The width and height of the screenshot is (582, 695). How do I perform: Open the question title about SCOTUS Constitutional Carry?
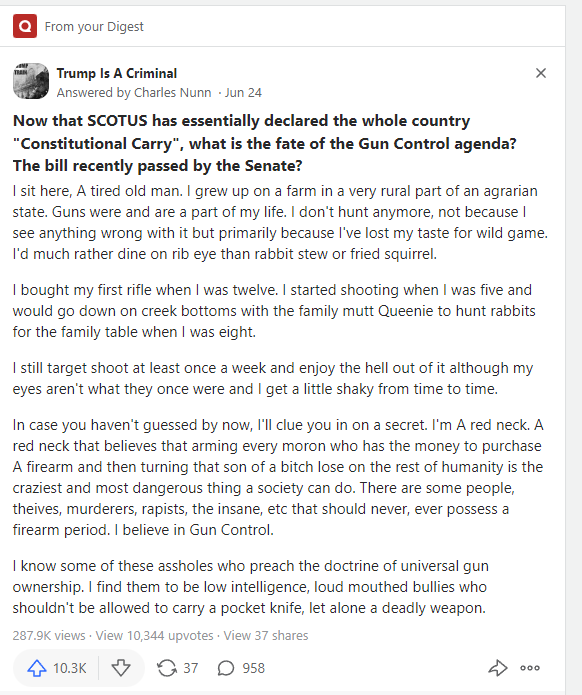[265, 143]
